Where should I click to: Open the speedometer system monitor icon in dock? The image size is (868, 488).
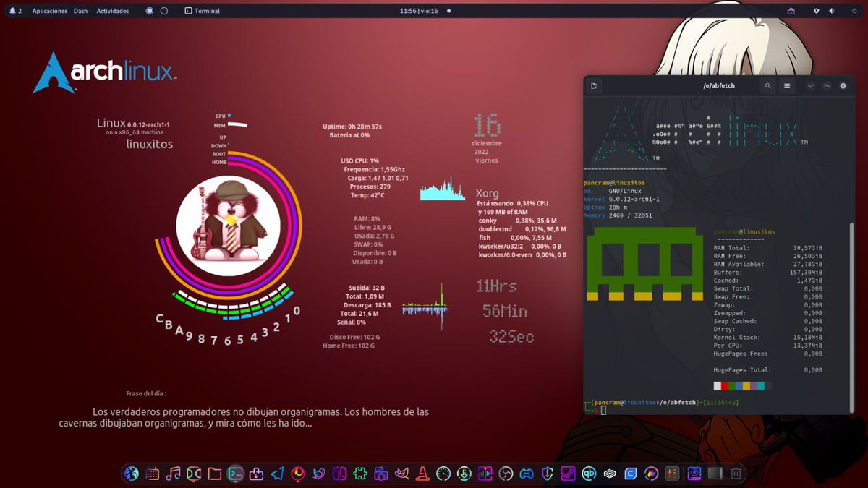(443, 474)
